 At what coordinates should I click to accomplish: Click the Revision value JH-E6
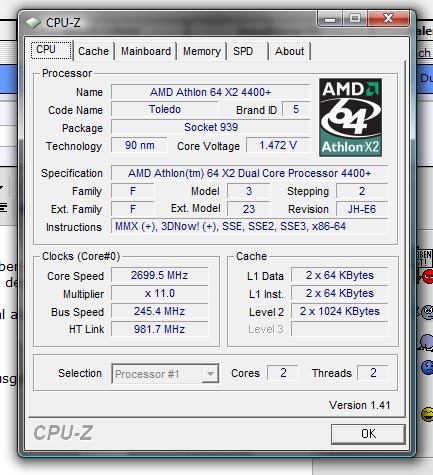tap(362, 209)
